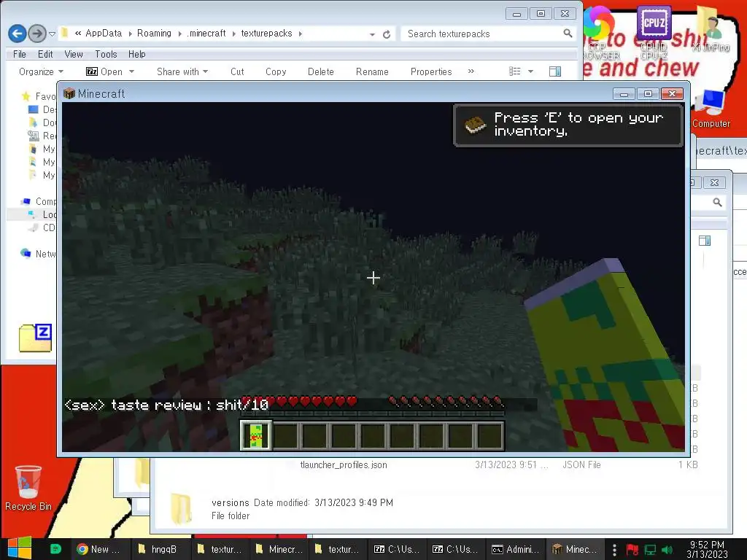Select Favorites in the navigation pane

click(39, 97)
